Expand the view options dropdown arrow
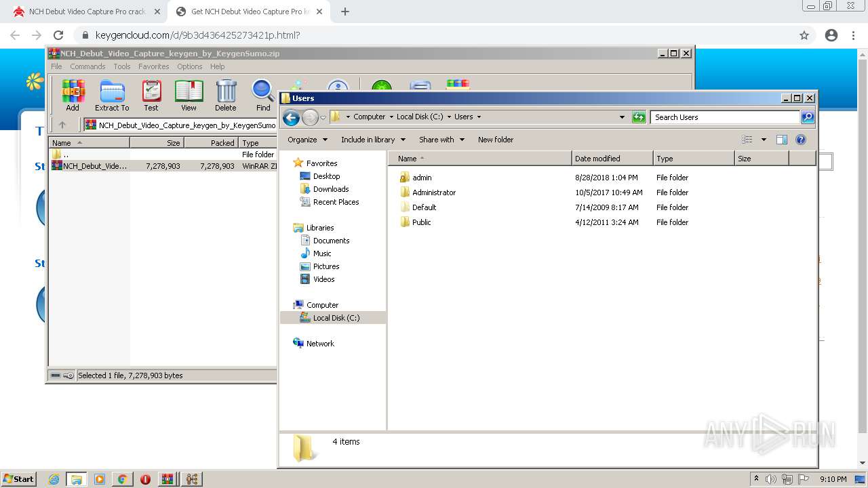The width and height of the screenshot is (868, 488). coord(764,140)
